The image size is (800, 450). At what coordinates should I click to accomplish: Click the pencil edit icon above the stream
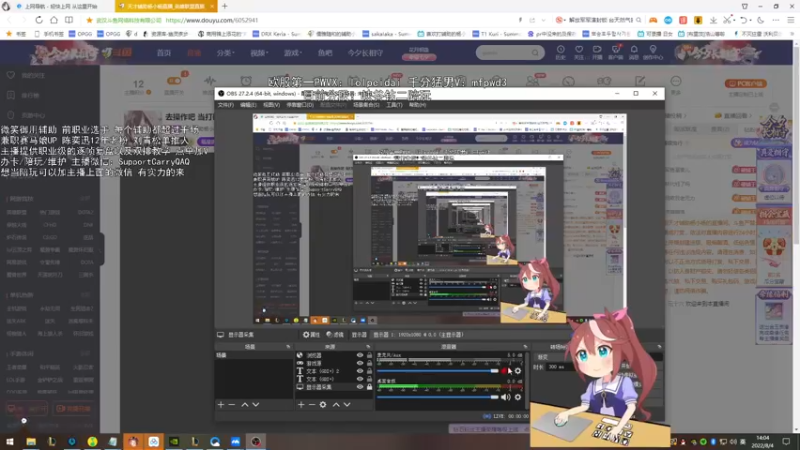coord(640,82)
